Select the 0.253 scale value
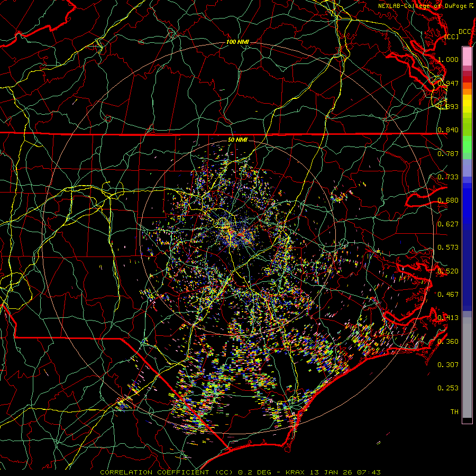This screenshot has height=476, width=476. point(448,388)
